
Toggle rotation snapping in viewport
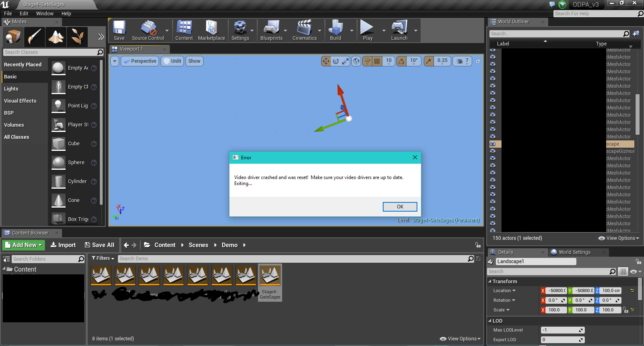402,61
